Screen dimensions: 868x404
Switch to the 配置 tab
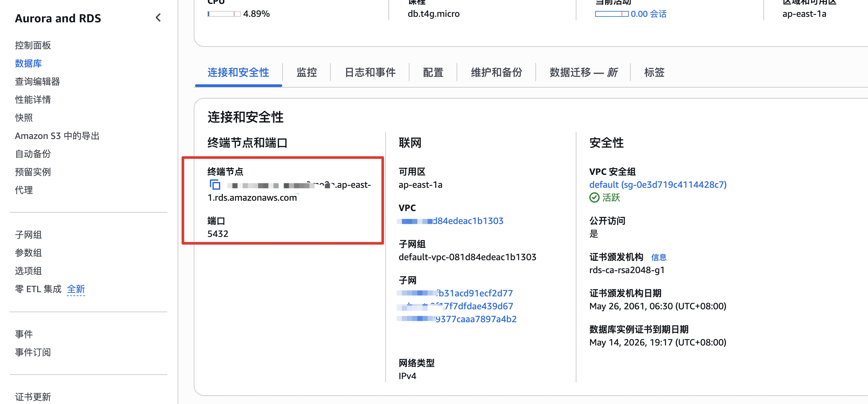[433, 72]
